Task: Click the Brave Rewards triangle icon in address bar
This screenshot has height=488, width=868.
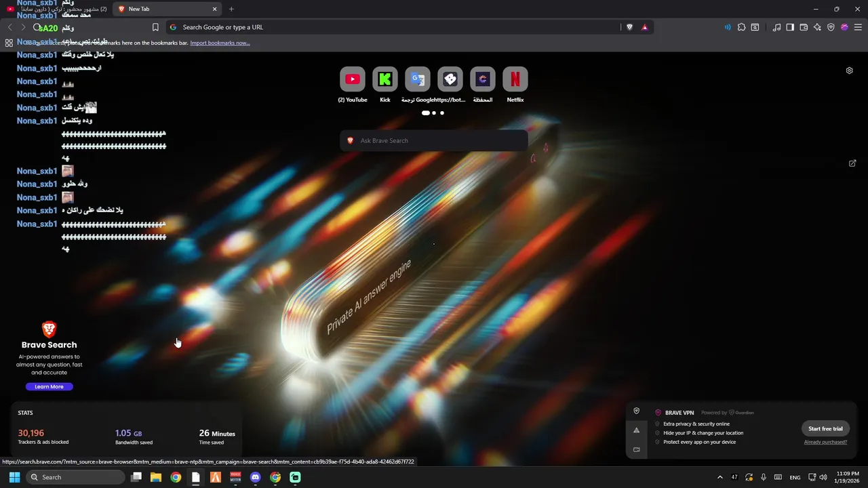Action: [x=644, y=27]
